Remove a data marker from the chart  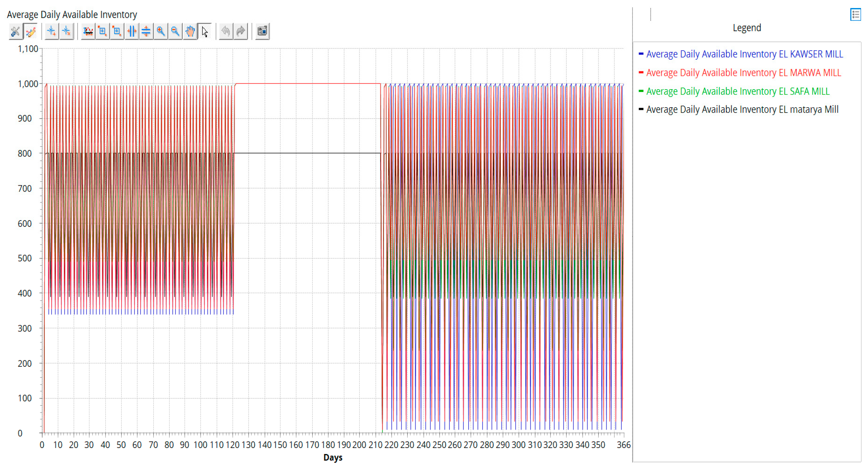(x=66, y=32)
